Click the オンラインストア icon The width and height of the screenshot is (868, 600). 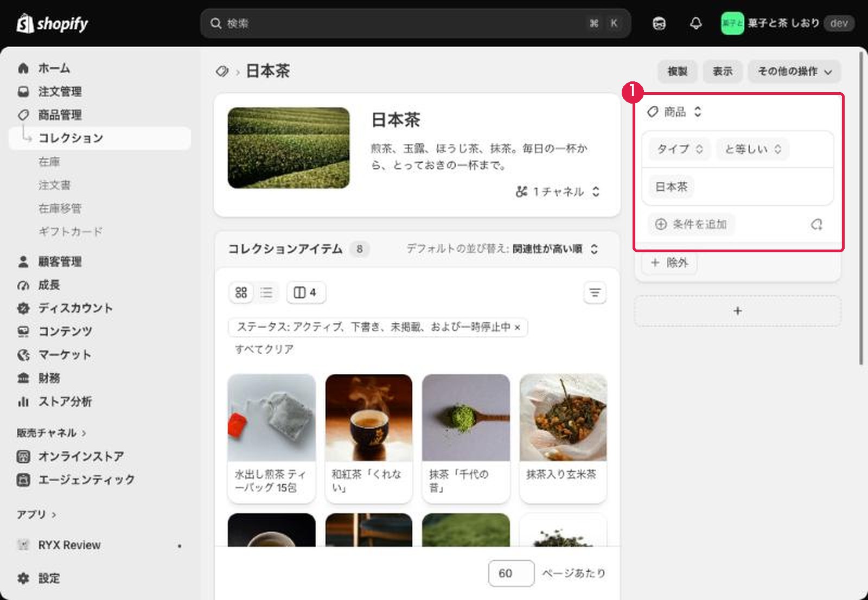(x=23, y=456)
